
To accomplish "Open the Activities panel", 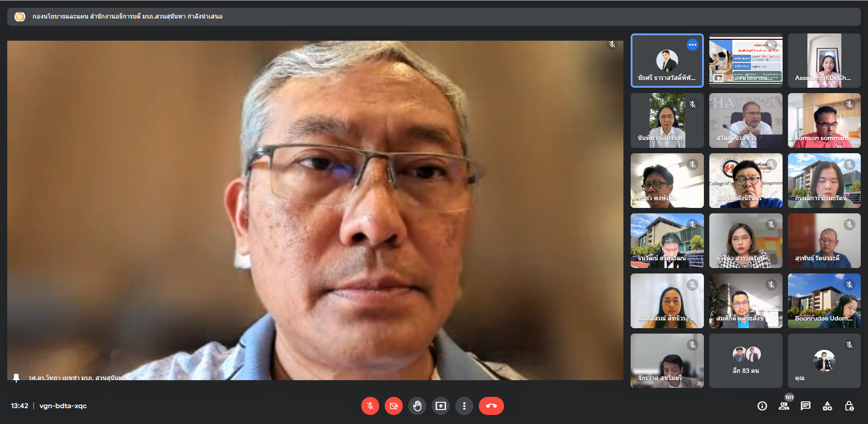I will (827, 406).
